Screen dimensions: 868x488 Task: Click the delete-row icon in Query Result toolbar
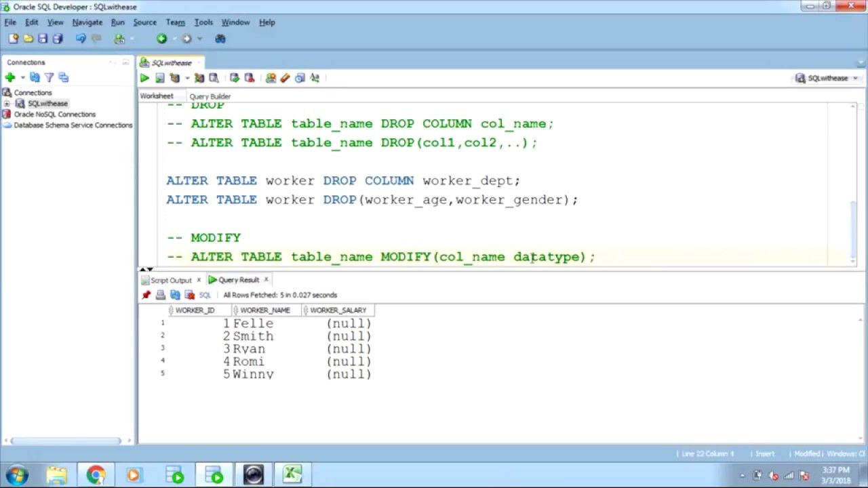189,295
